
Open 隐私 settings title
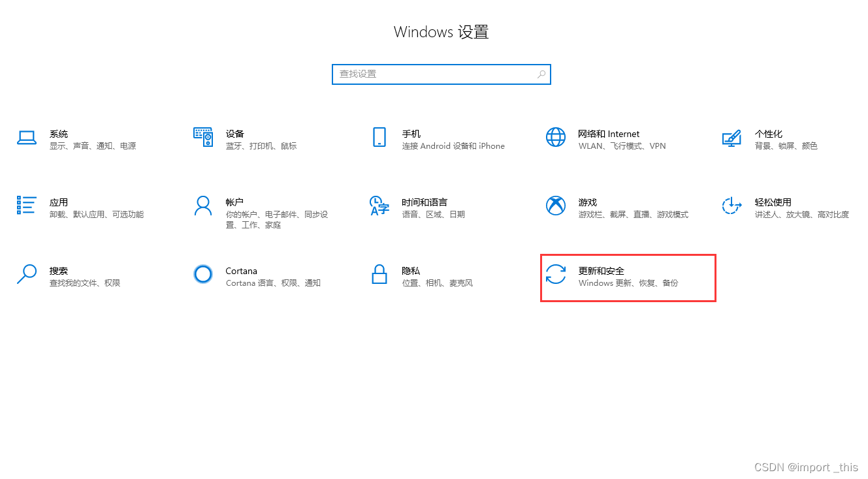(411, 271)
